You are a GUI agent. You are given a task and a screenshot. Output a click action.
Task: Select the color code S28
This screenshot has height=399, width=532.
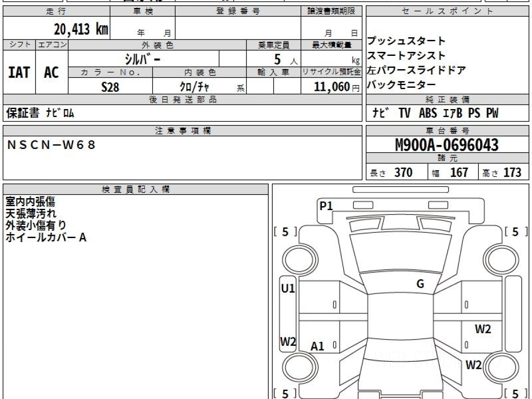(x=110, y=87)
